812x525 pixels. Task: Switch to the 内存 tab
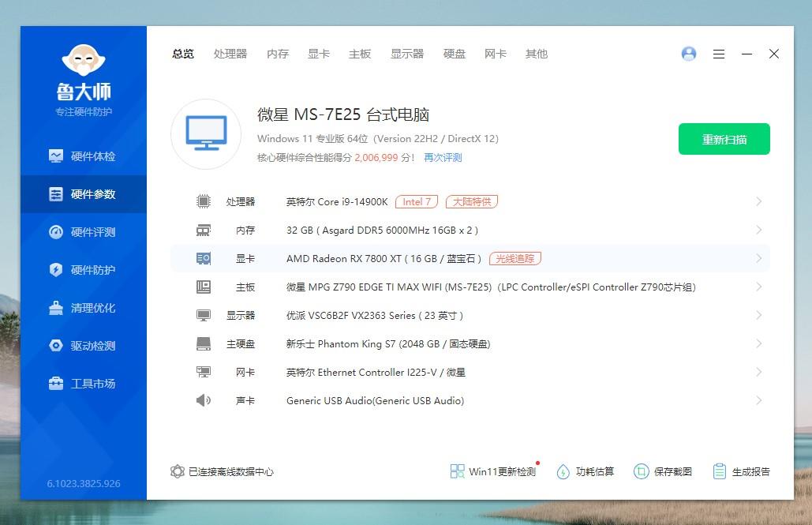pyautogui.click(x=278, y=54)
